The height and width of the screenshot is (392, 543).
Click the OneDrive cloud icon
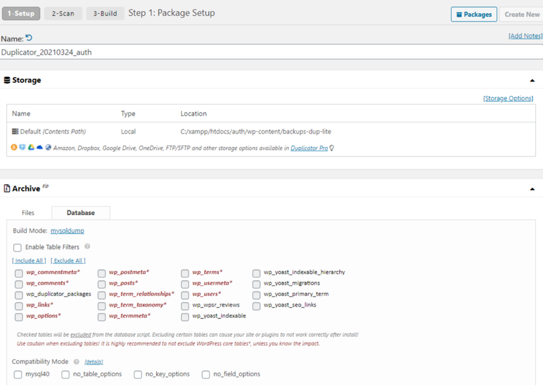point(40,147)
